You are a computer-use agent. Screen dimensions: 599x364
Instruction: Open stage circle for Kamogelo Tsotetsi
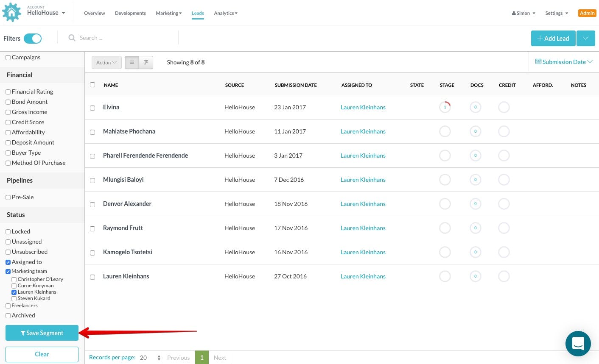click(445, 252)
